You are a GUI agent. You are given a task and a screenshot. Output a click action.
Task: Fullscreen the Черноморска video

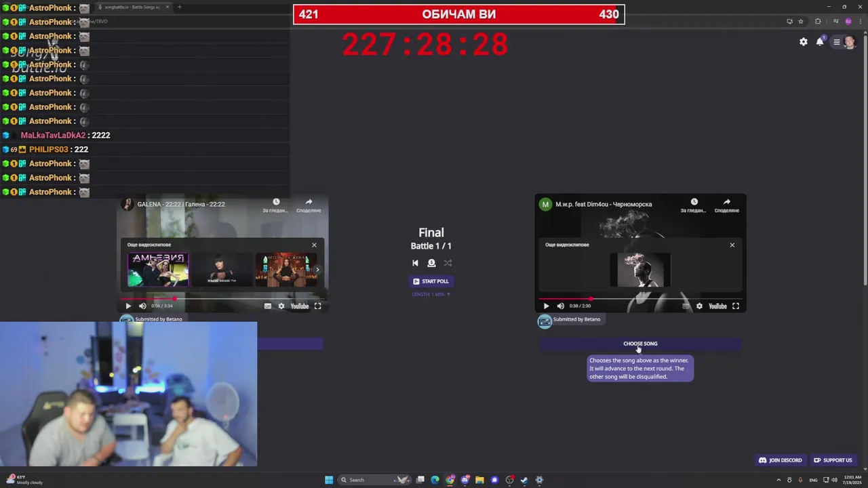(735, 306)
